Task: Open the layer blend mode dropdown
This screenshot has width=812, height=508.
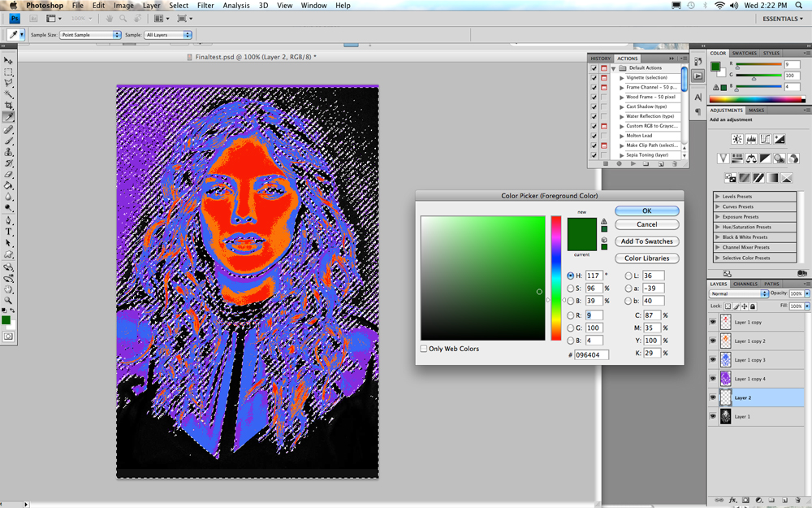Action: click(x=738, y=293)
